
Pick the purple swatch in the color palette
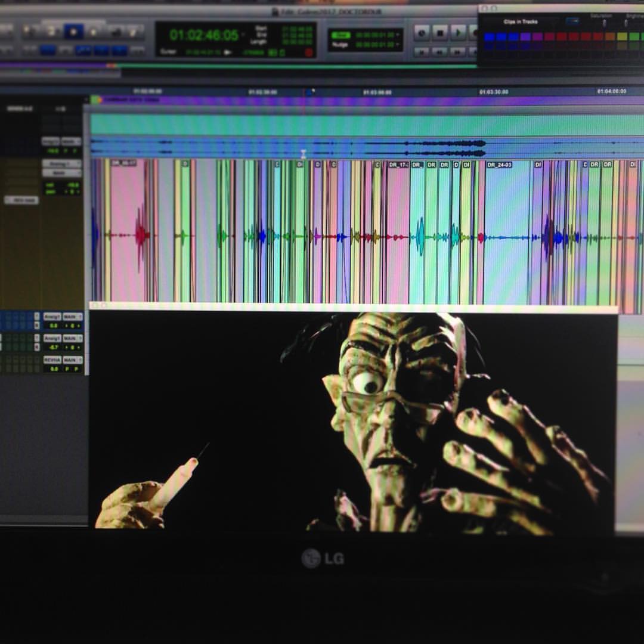click(525, 37)
